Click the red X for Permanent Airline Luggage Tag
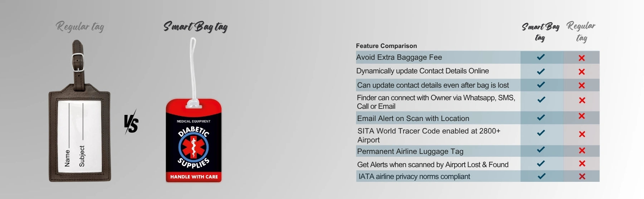This screenshot has height=199, width=644. 582,151
